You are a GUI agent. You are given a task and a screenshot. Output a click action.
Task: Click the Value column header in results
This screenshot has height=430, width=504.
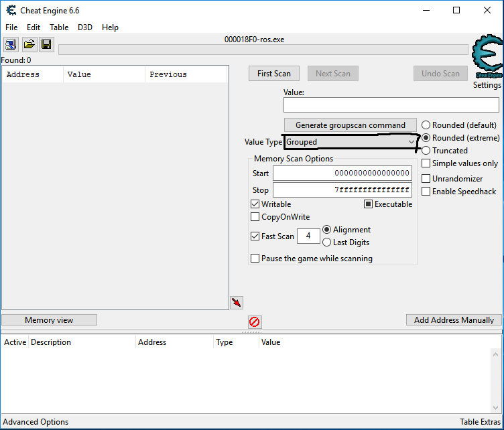coord(104,74)
